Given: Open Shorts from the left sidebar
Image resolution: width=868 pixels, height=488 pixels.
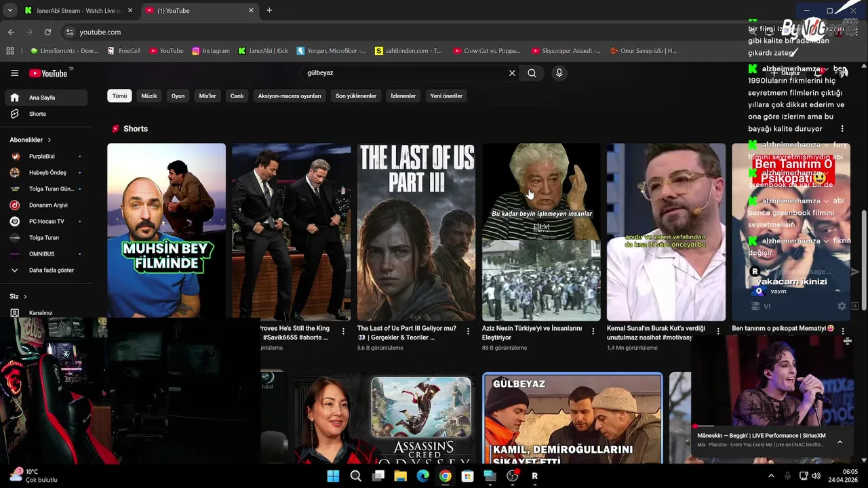Looking at the screenshot, I should click(x=46, y=114).
